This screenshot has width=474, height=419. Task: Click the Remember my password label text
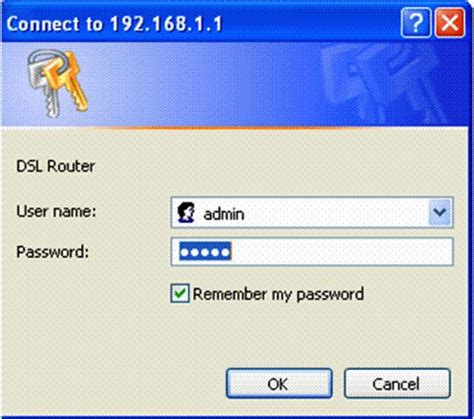(x=278, y=294)
